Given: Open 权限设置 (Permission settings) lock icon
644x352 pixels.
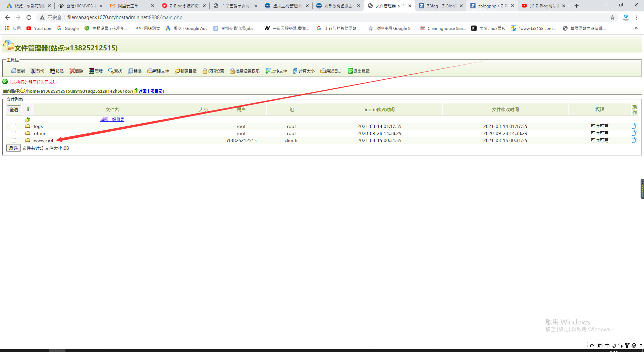Looking at the screenshot, I should 205,71.
